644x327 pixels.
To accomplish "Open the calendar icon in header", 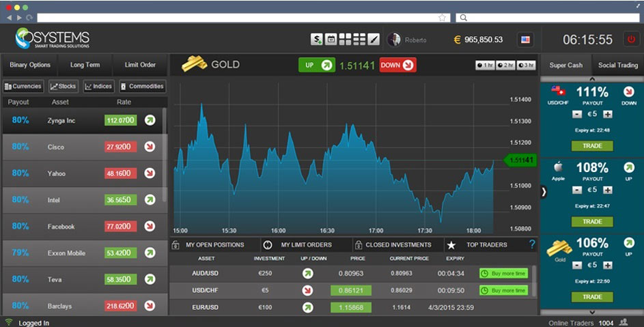I will 331,40.
